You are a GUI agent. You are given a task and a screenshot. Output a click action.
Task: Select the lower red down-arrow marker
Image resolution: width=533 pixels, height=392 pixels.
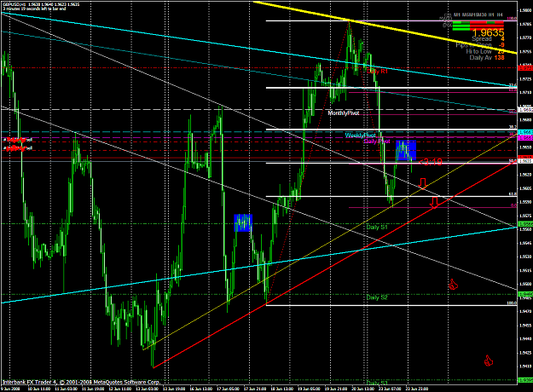[x=434, y=202]
